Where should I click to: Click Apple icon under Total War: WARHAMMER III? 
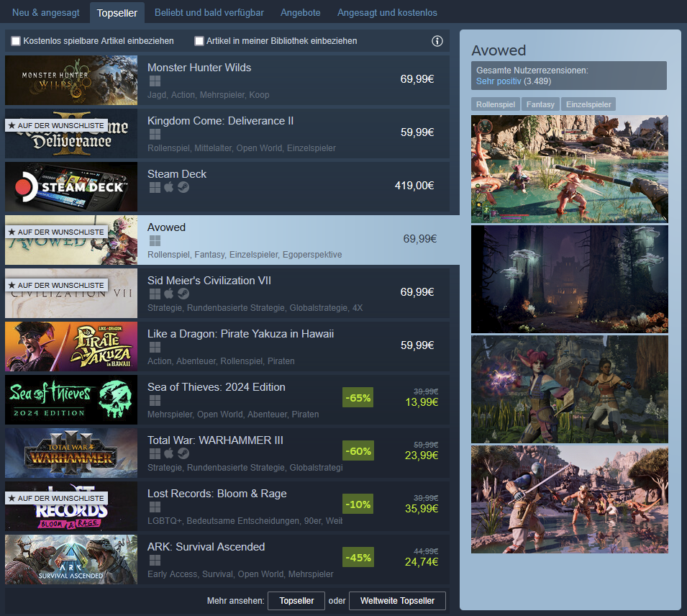[x=168, y=453]
